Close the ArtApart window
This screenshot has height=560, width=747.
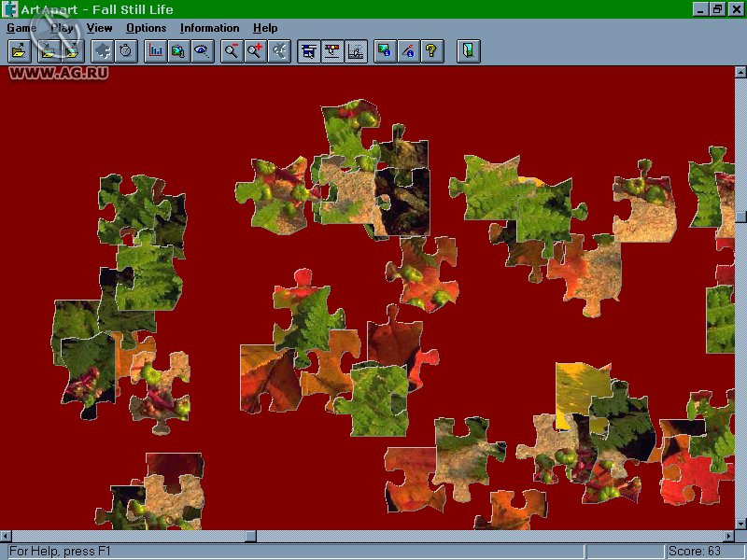tap(736, 9)
